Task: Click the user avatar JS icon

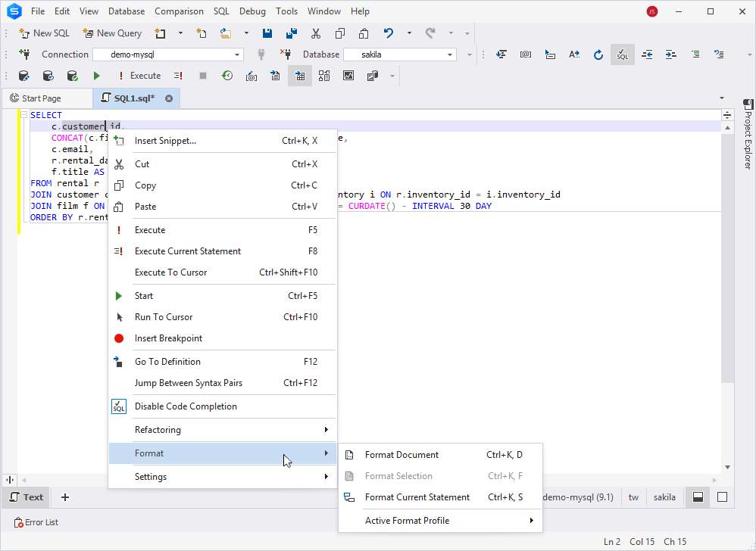Action: [652, 11]
